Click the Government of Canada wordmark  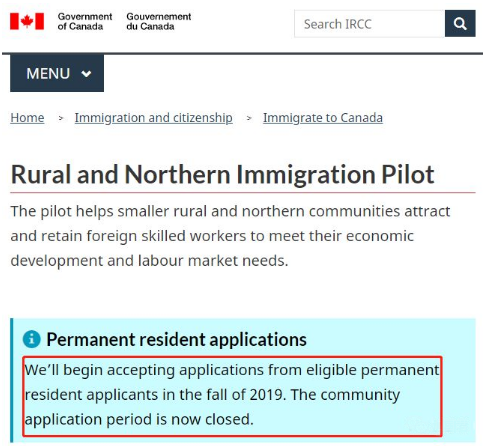(85, 21)
